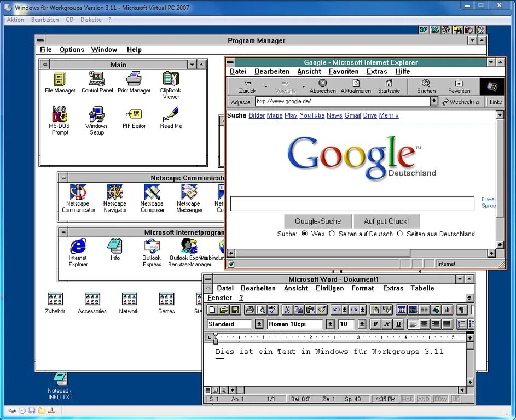Follow the YouTube link on Google
This screenshot has width=516, height=420.
tap(312, 115)
